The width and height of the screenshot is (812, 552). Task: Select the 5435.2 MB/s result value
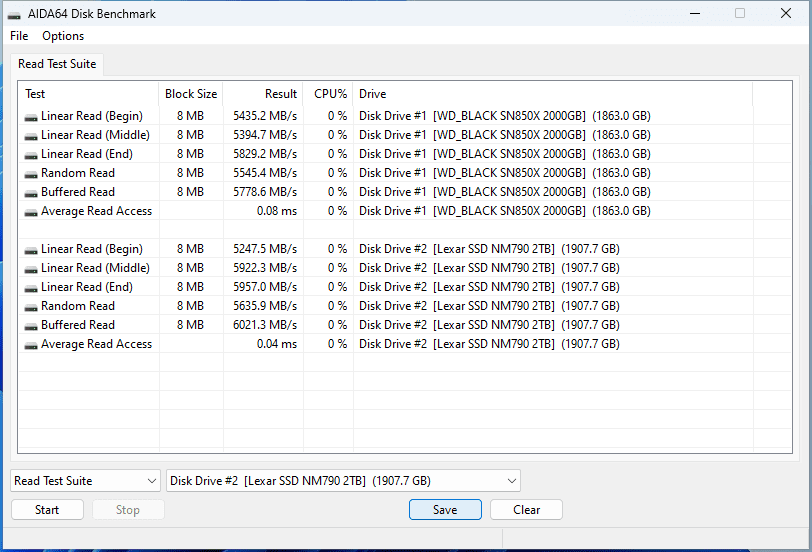pyautogui.click(x=265, y=116)
